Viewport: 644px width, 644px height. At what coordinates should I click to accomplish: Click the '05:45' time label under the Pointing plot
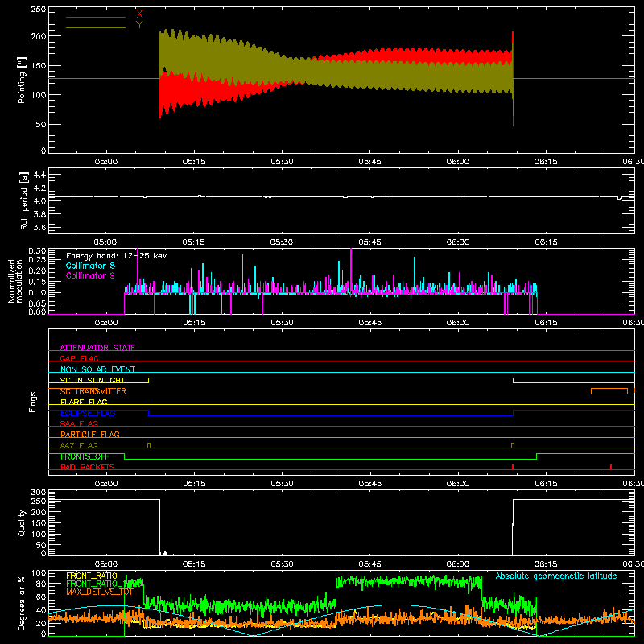pos(369,162)
